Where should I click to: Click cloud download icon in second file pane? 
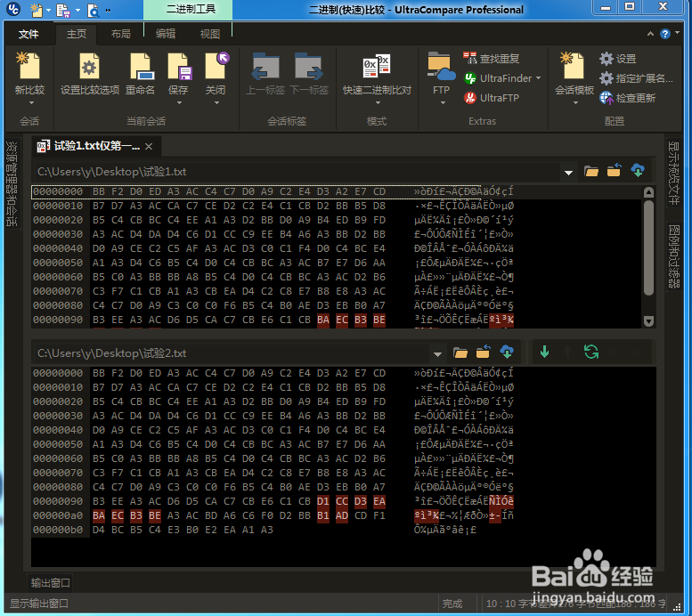(x=507, y=353)
